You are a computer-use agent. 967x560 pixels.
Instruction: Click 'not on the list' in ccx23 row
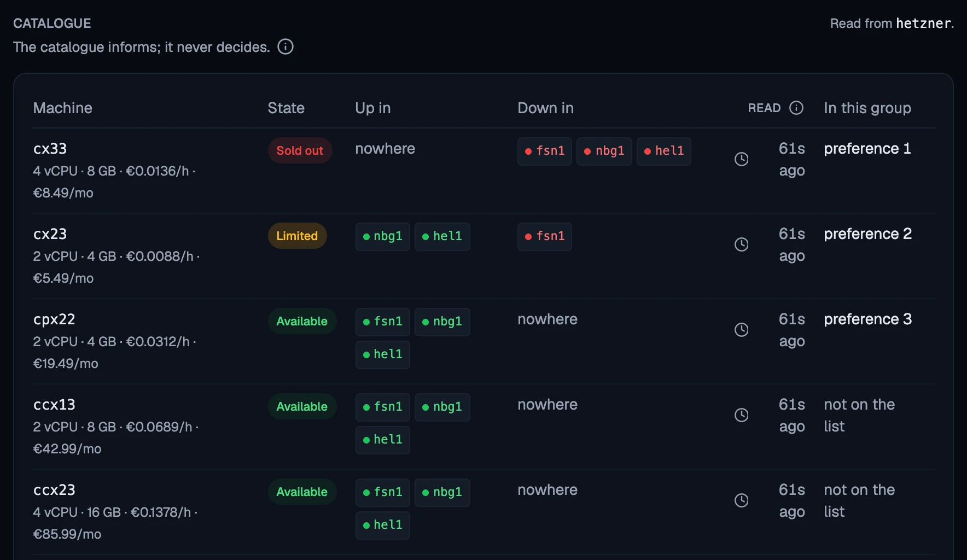point(859,501)
